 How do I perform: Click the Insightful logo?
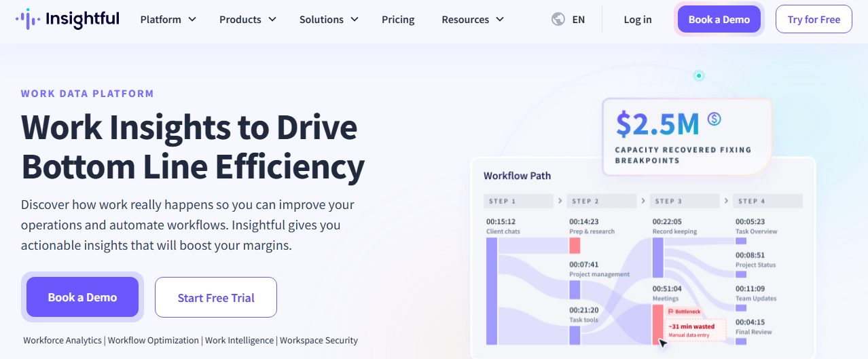click(x=67, y=19)
